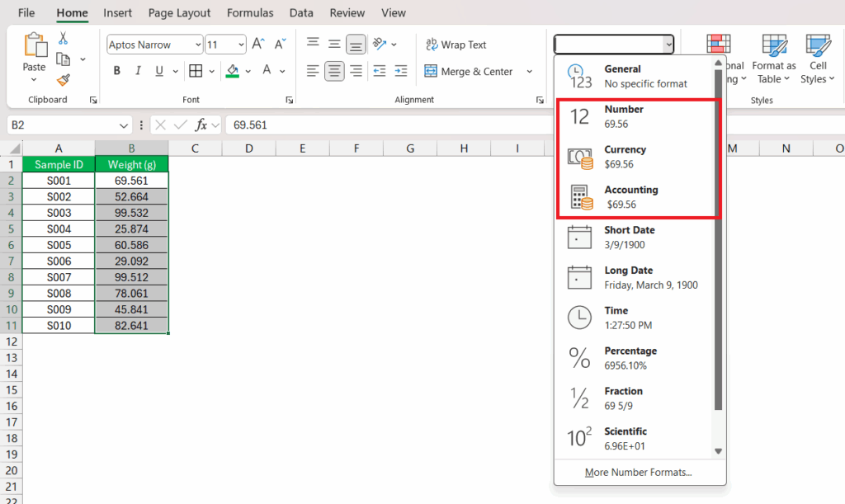Click the Increase Indent icon
Image resolution: width=845 pixels, height=504 pixels.
[401, 72]
